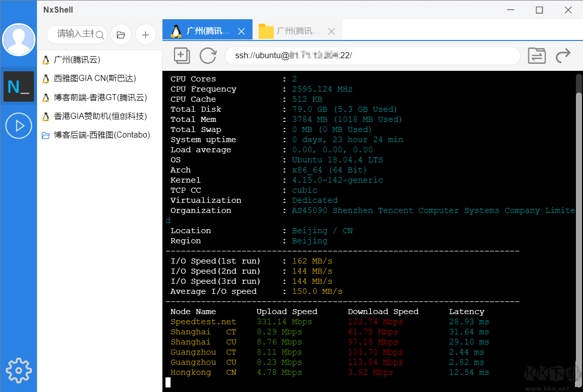Image resolution: width=583 pixels, height=392 pixels.
Task: Duplicate the tab using the new-tab icon
Action: coord(182,56)
